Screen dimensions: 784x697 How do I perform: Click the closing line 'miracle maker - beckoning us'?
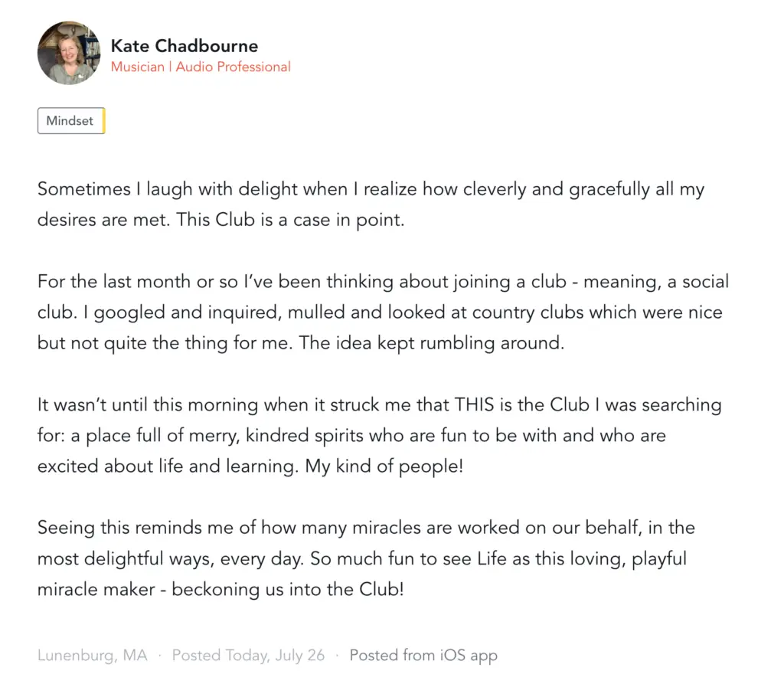220,590
